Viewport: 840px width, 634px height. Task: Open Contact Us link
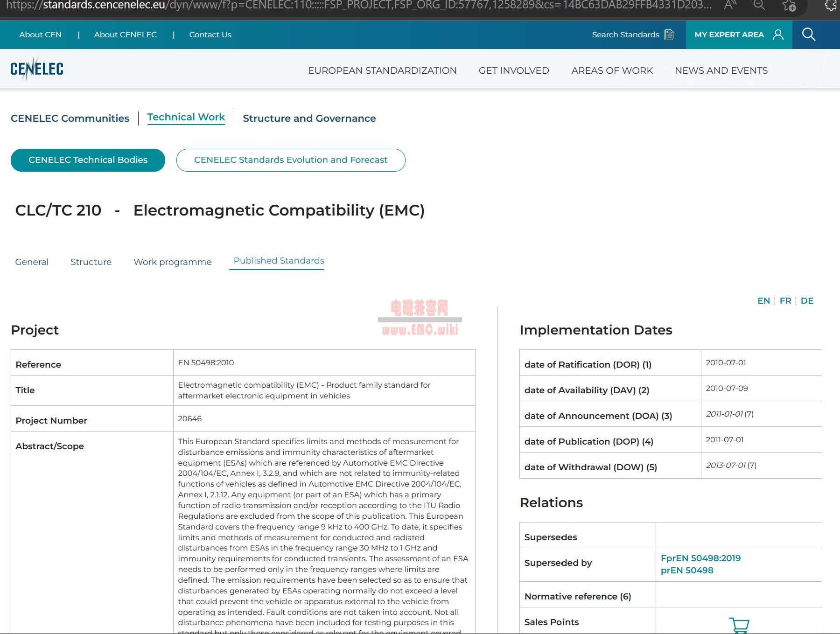210,35
